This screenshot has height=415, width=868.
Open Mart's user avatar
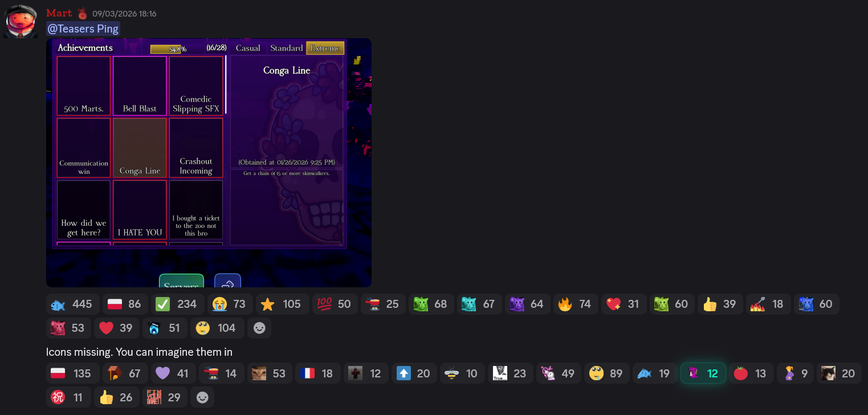21,22
